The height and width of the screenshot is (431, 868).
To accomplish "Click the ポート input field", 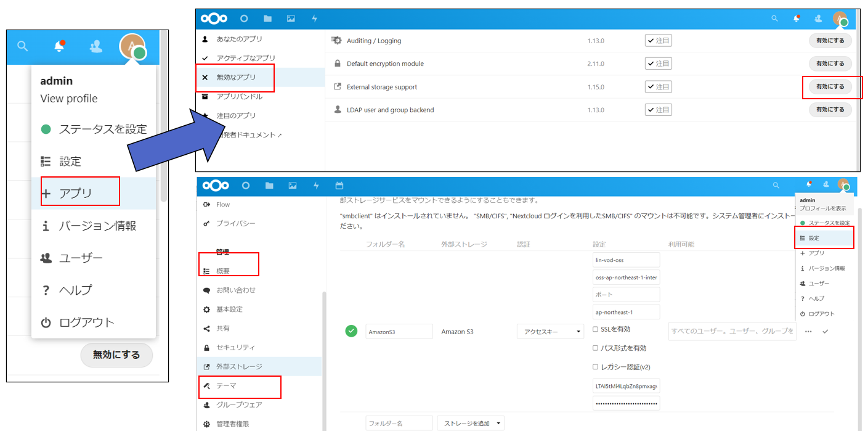I will coord(626,295).
